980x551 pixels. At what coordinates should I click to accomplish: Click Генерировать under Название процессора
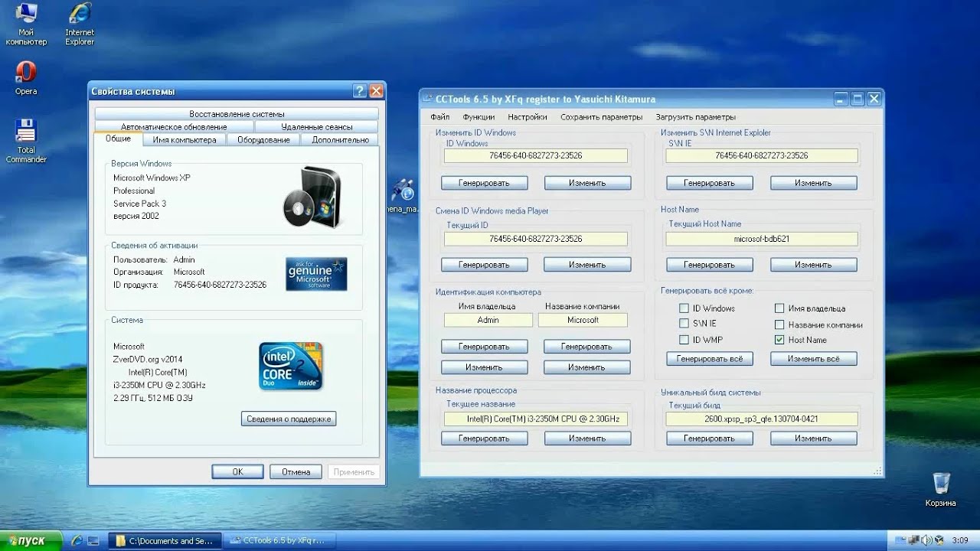coord(484,439)
